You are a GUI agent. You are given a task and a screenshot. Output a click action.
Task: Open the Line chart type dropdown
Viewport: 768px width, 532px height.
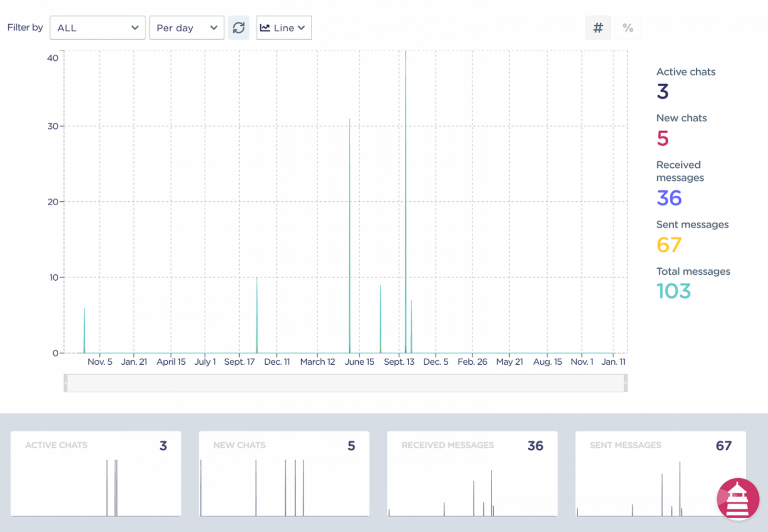click(284, 27)
